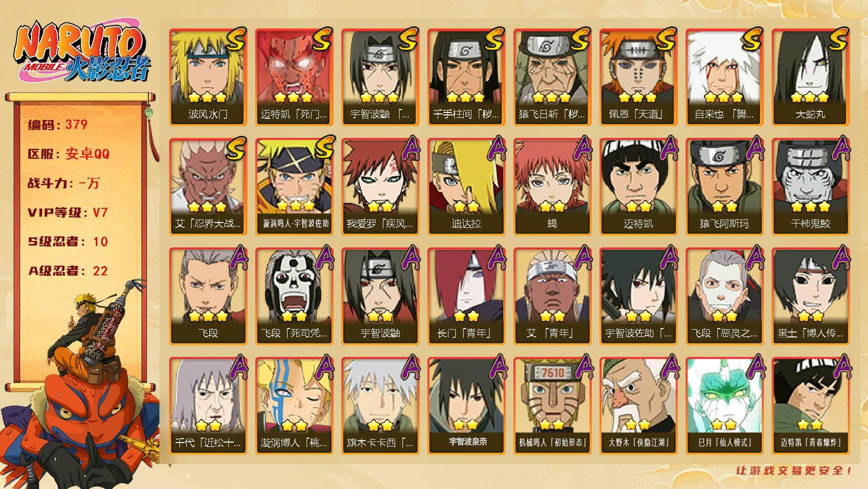The width and height of the screenshot is (868, 489).
Task: Click the VIP等级 V7 text
Action: coord(68,213)
